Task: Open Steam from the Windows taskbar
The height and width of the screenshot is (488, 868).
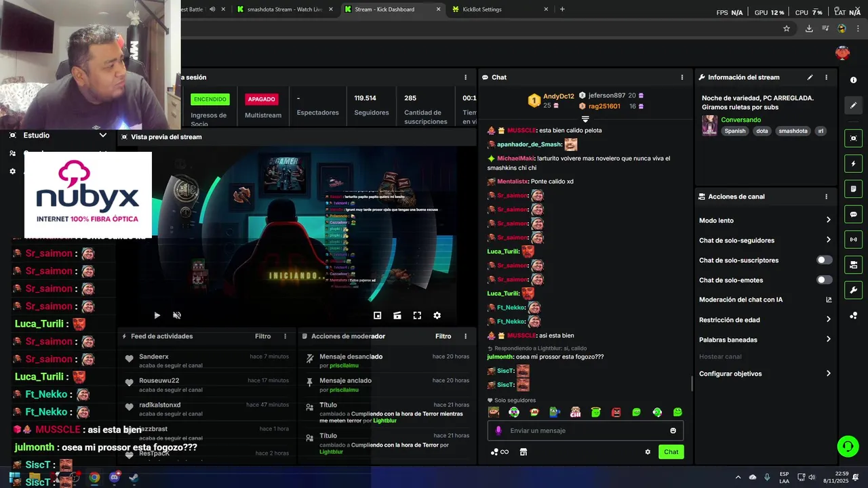Action: (134, 478)
